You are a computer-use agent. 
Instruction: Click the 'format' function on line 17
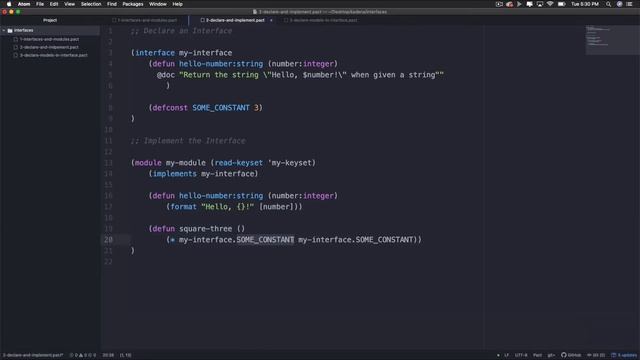point(184,207)
